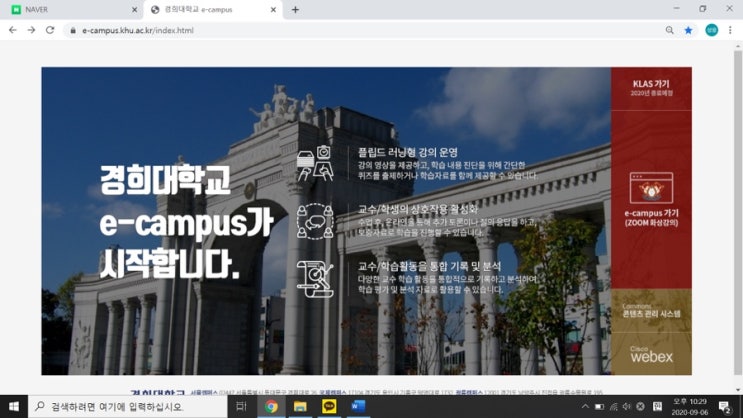
Task: Select the 경희대학교 e-campus tab
Action: (213, 9)
